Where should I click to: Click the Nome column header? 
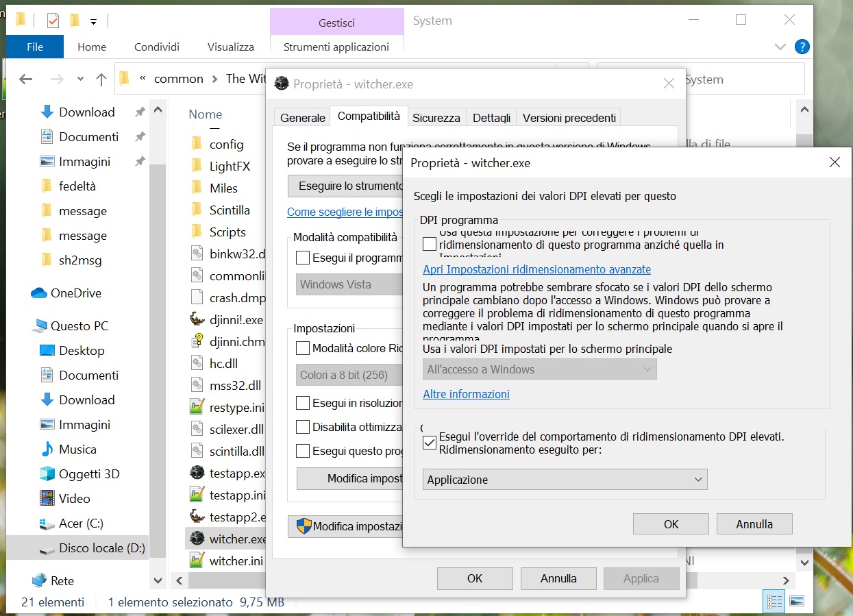206,114
